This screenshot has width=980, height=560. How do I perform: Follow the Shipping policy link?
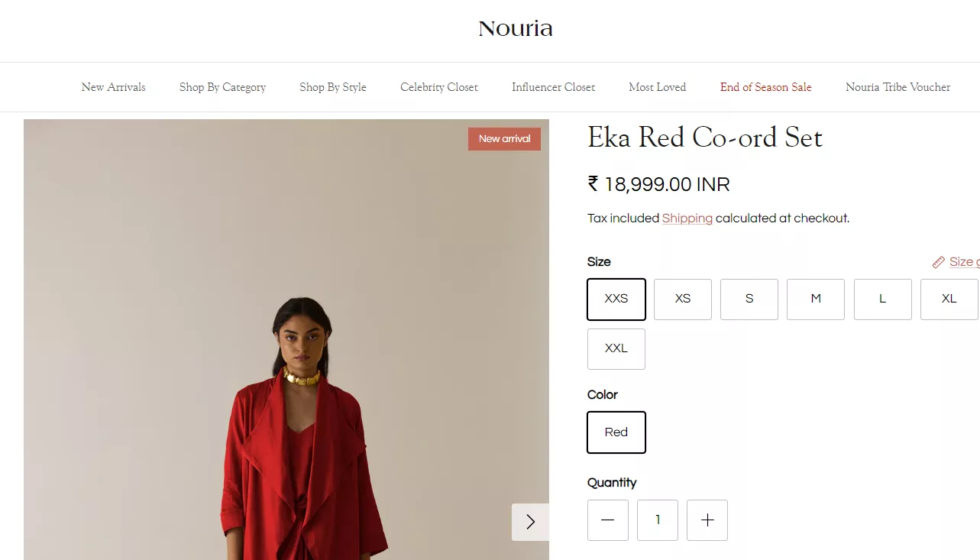pos(687,218)
